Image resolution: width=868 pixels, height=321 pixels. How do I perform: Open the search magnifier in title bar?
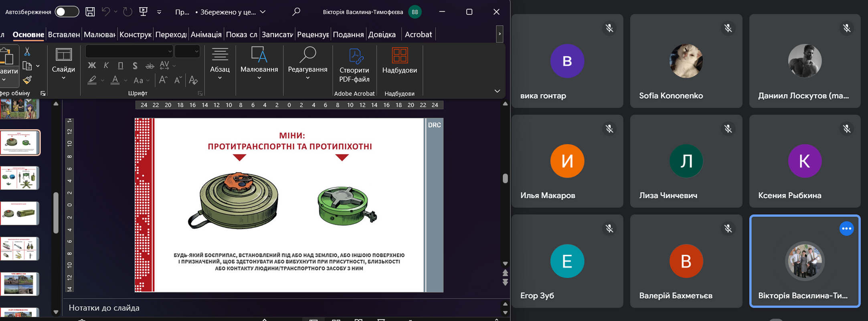point(296,12)
